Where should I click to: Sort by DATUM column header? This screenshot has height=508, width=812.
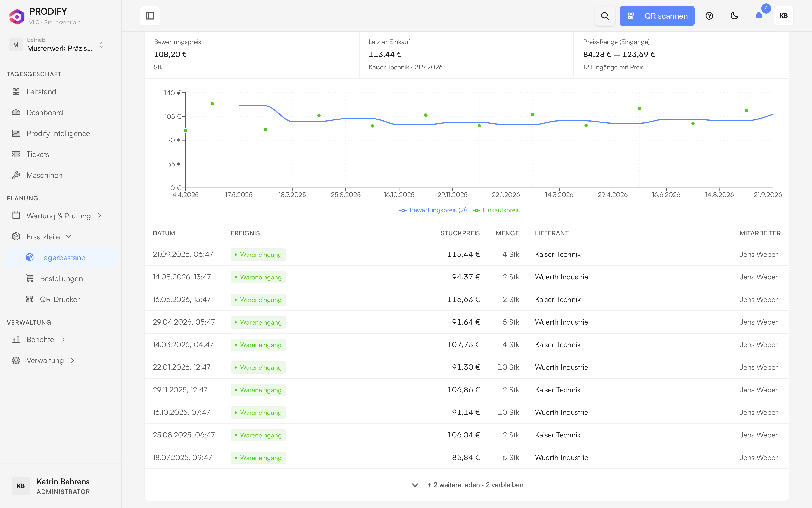pyautogui.click(x=164, y=233)
